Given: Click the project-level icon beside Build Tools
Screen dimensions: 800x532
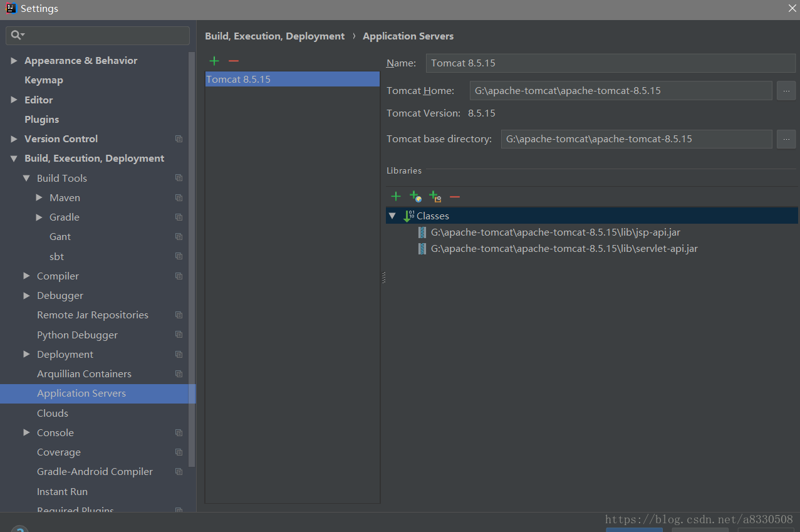Looking at the screenshot, I should pos(179,178).
